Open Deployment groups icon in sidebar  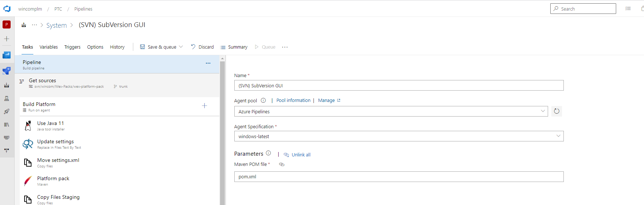click(7, 150)
